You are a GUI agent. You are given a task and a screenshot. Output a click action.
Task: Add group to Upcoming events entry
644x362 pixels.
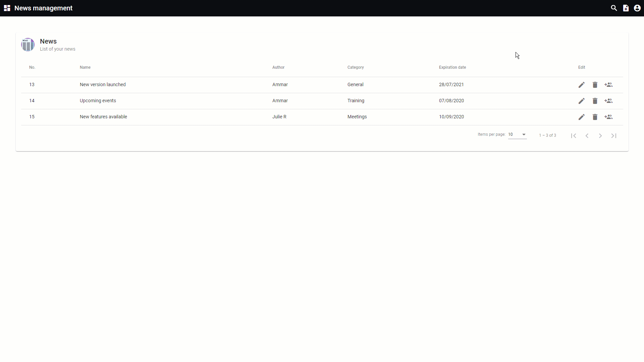pyautogui.click(x=608, y=101)
